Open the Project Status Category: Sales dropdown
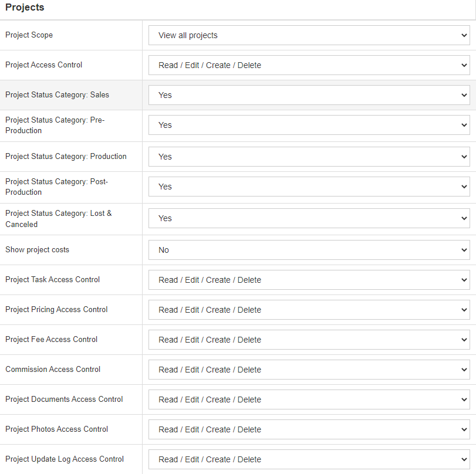476x474 pixels. (308, 94)
